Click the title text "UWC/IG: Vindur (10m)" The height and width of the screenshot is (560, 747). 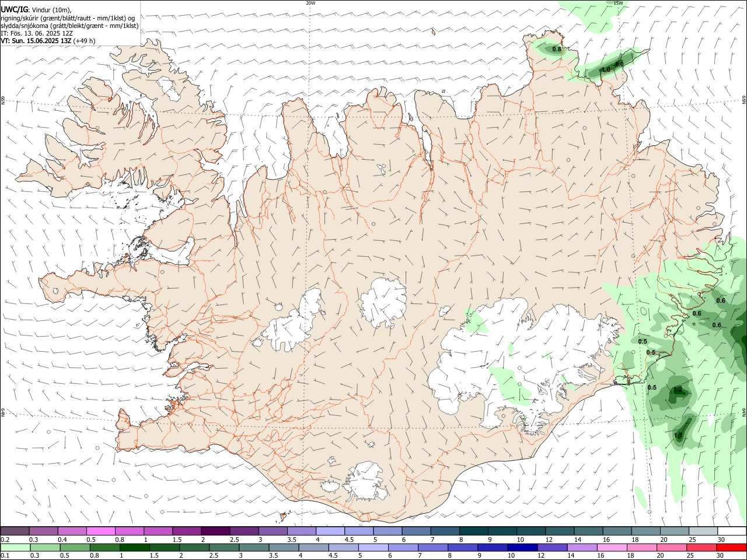coord(36,10)
